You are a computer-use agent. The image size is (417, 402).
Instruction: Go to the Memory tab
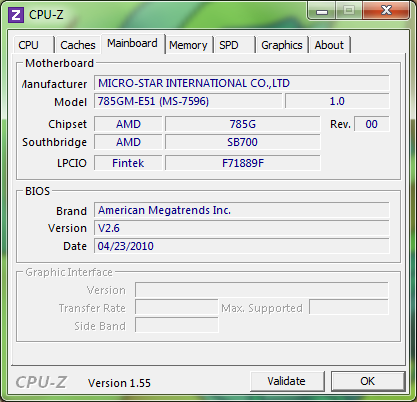tap(189, 45)
